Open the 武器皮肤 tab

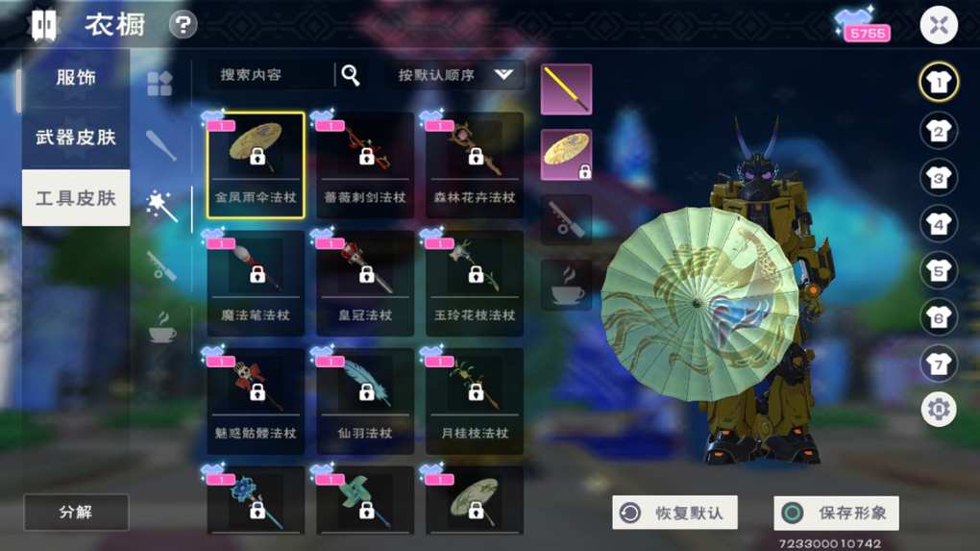click(76, 138)
